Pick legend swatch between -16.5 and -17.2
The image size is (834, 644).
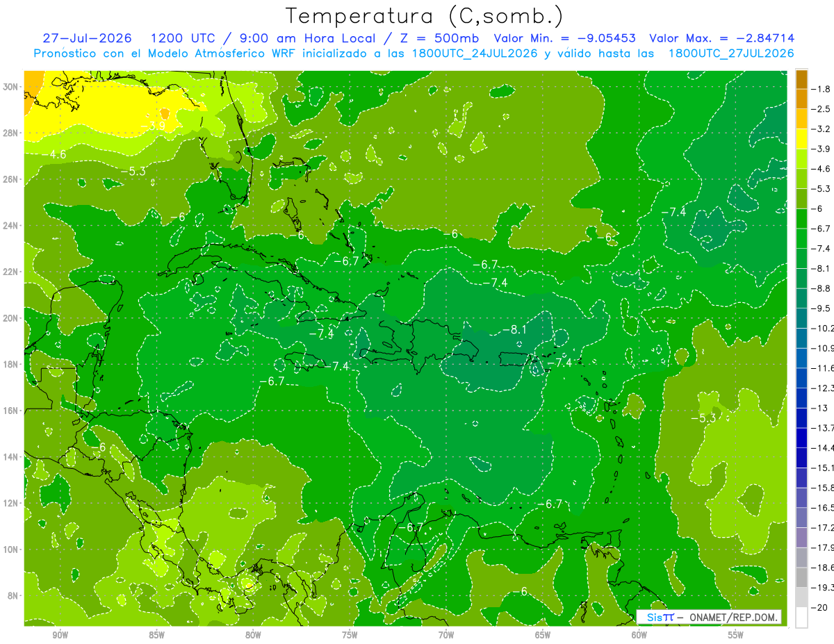801,518
